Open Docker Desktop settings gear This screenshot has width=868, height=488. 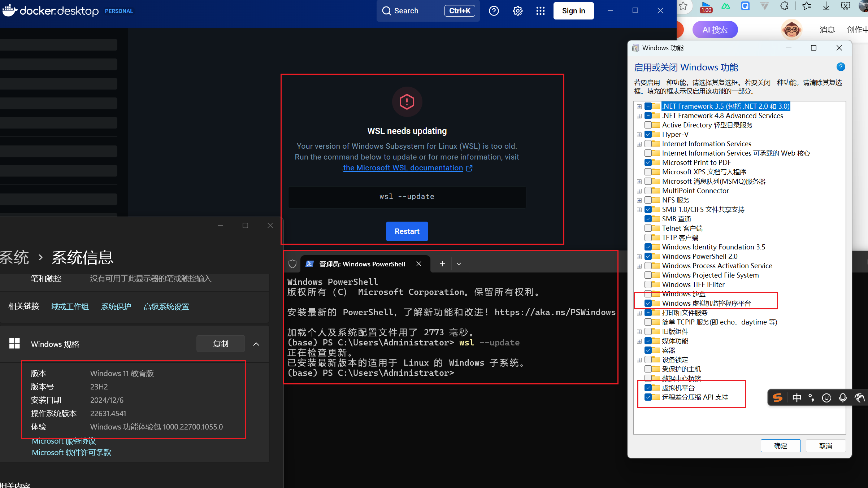tap(517, 11)
